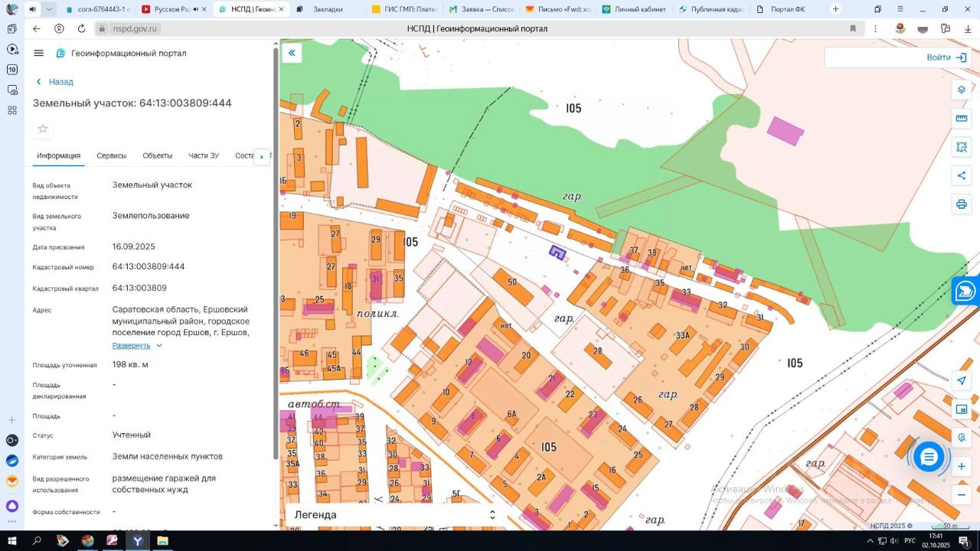The width and height of the screenshot is (980, 551).
Task: Zoom in with the plus button
Action: pyautogui.click(x=962, y=466)
